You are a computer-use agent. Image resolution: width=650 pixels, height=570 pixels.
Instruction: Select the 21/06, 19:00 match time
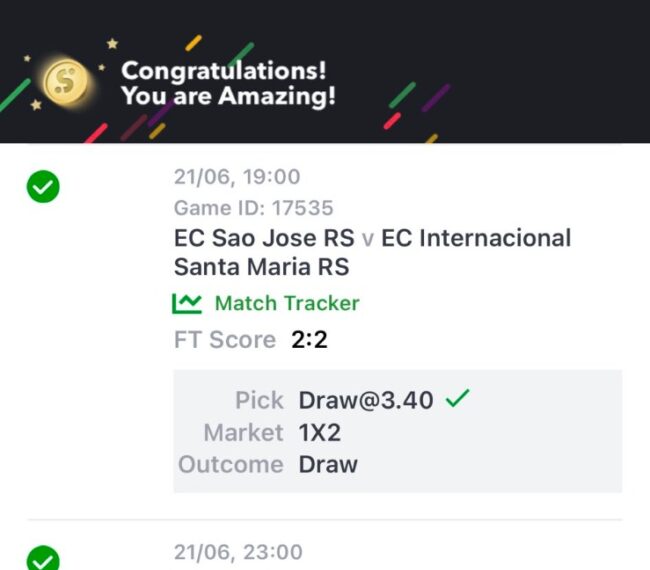[237, 177]
